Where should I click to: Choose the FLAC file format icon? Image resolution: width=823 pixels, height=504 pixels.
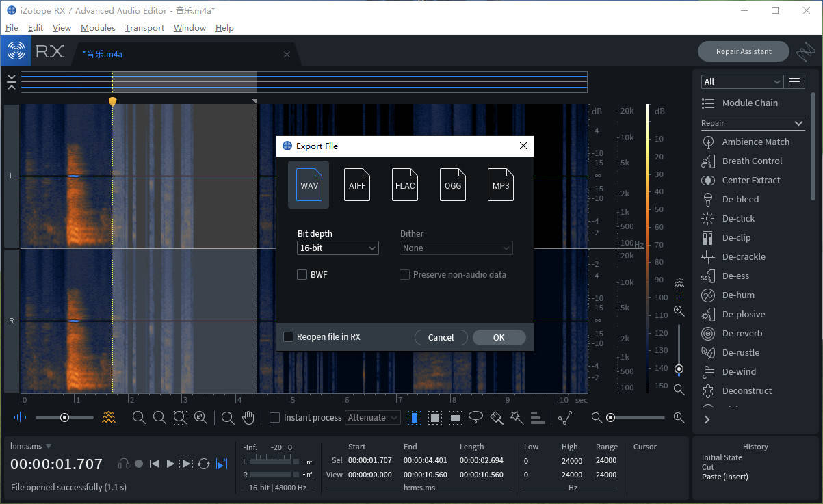pyautogui.click(x=405, y=185)
